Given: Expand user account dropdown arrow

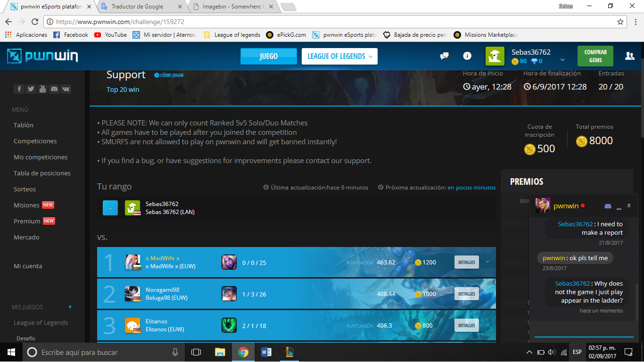Looking at the screenshot, I should [x=562, y=60].
